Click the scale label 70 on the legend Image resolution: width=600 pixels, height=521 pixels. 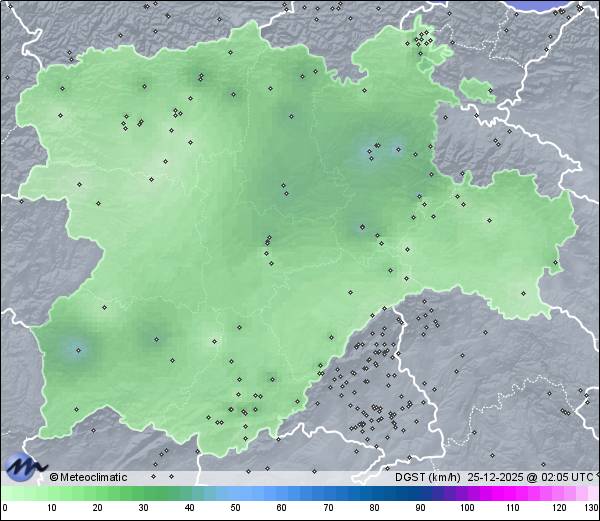[x=328, y=509]
